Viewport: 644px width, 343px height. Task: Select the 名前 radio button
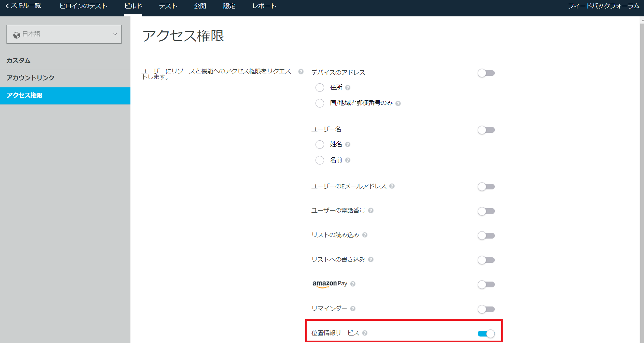click(320, 160)
